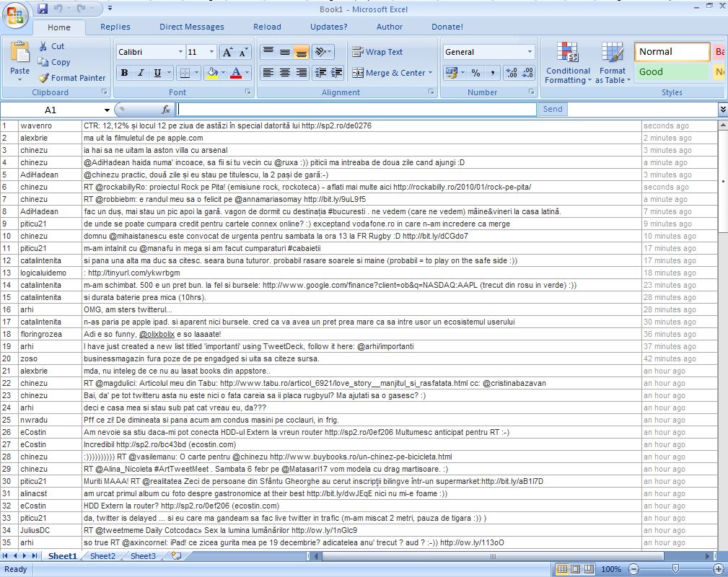Open the Merge & Center dropdown arrow
Viewport: 728px width, 577px height.
pos(431,73)
